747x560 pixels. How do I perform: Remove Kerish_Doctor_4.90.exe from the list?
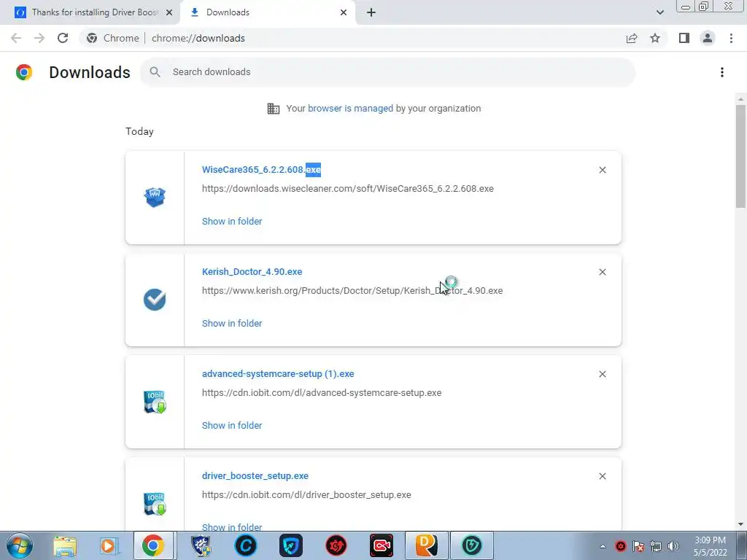tap(602, 272)
